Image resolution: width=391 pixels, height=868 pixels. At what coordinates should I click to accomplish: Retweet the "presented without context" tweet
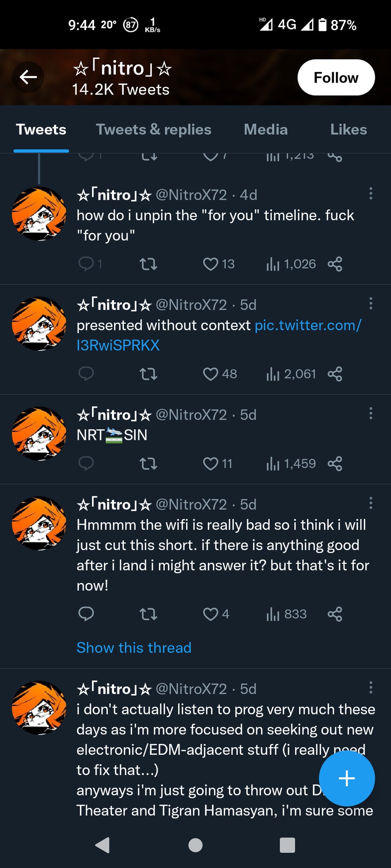148,374
